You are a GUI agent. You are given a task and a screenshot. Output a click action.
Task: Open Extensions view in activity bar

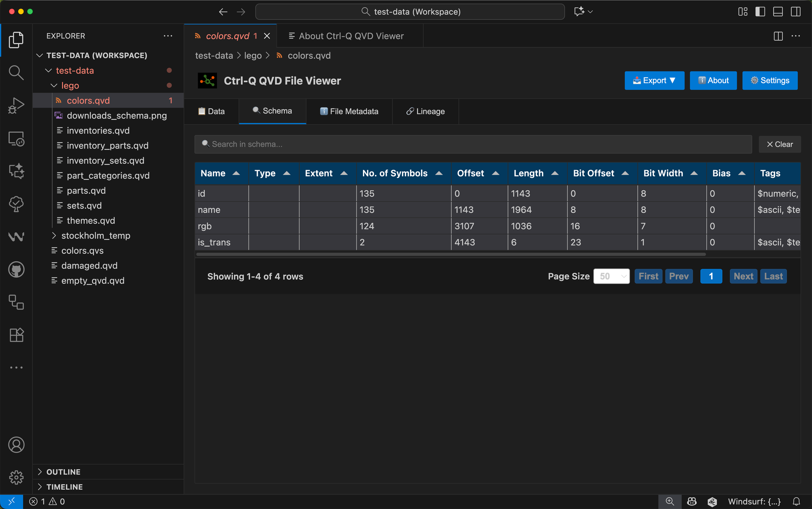pos(16,335)
